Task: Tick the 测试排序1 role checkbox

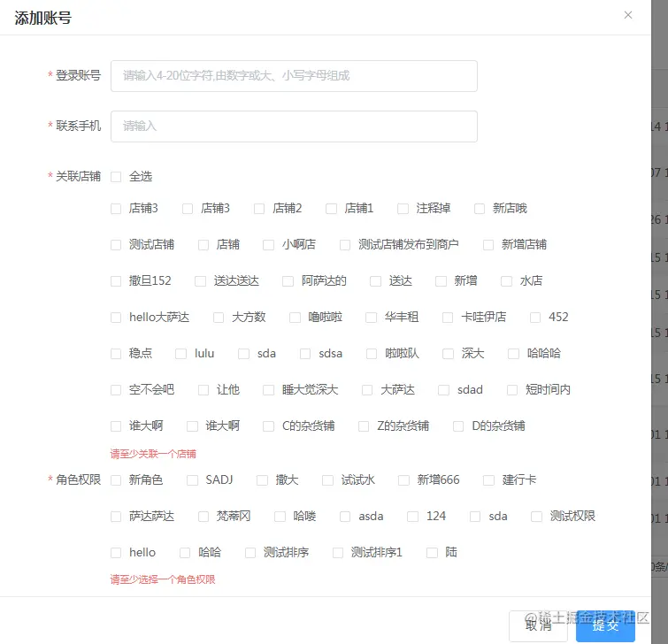Action: pyautogui.click(x=338, y=553)
